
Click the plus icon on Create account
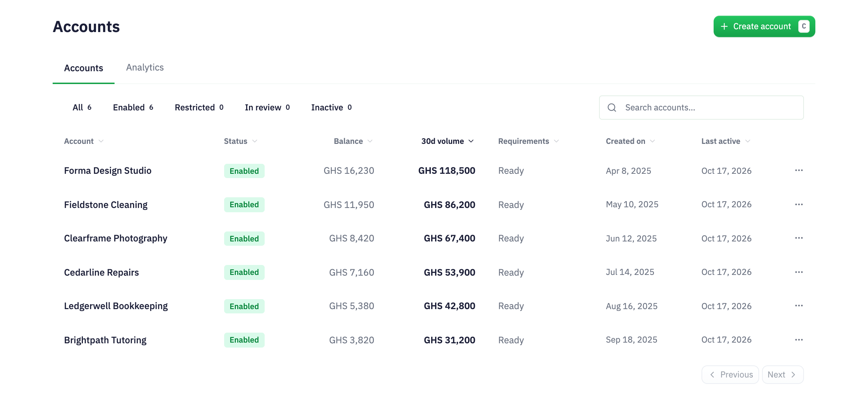(x=724, y=26)
